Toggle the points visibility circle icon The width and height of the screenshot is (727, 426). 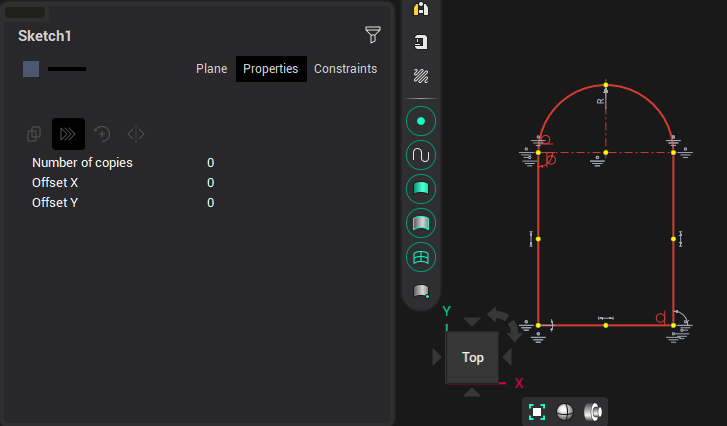[x=421, y=121]
